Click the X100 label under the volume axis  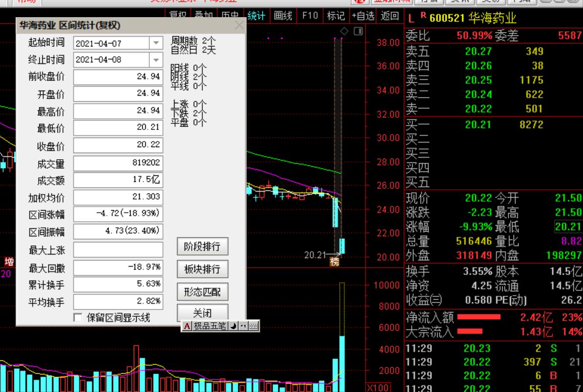[378, 387]
